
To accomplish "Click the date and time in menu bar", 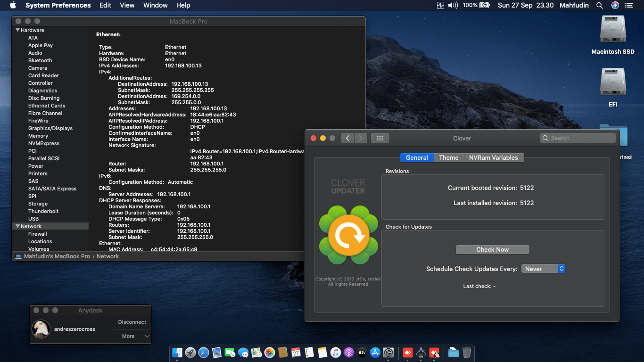I will pos(526,5).
